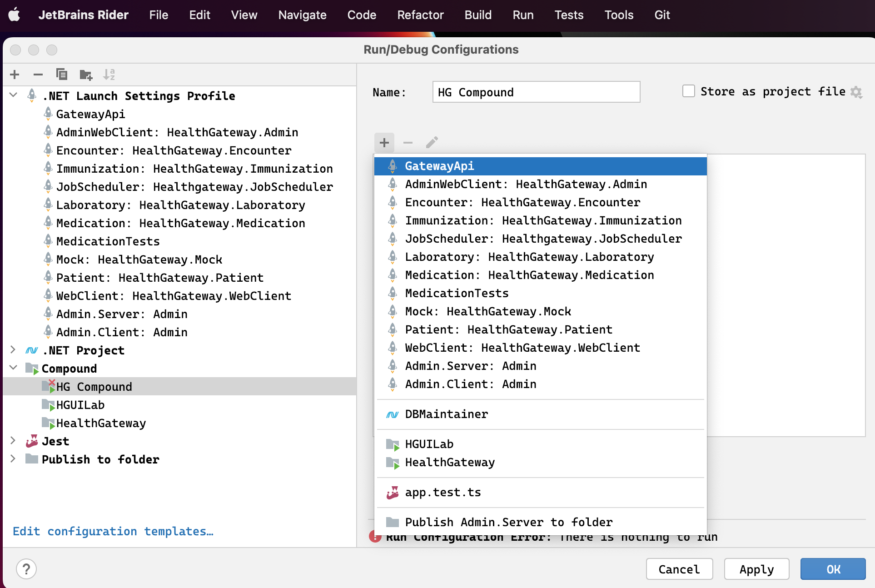
Task: Remove configuration using the left-panel minus icon
Action: pyautogui.click(x=38, y=75)
